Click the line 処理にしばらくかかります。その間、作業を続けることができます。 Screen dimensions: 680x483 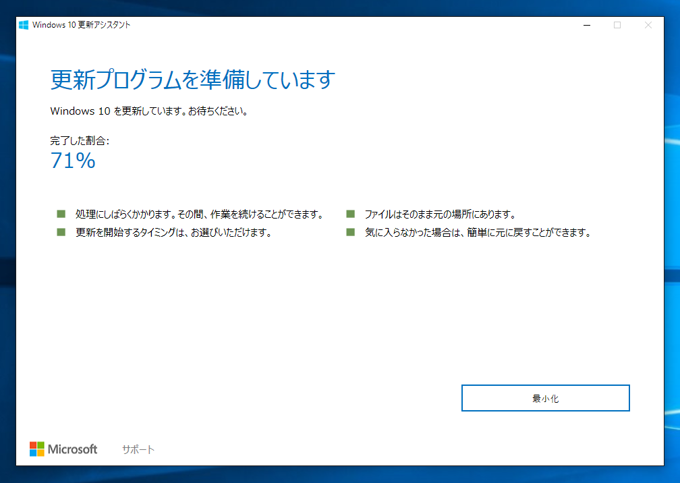[199, 214]
